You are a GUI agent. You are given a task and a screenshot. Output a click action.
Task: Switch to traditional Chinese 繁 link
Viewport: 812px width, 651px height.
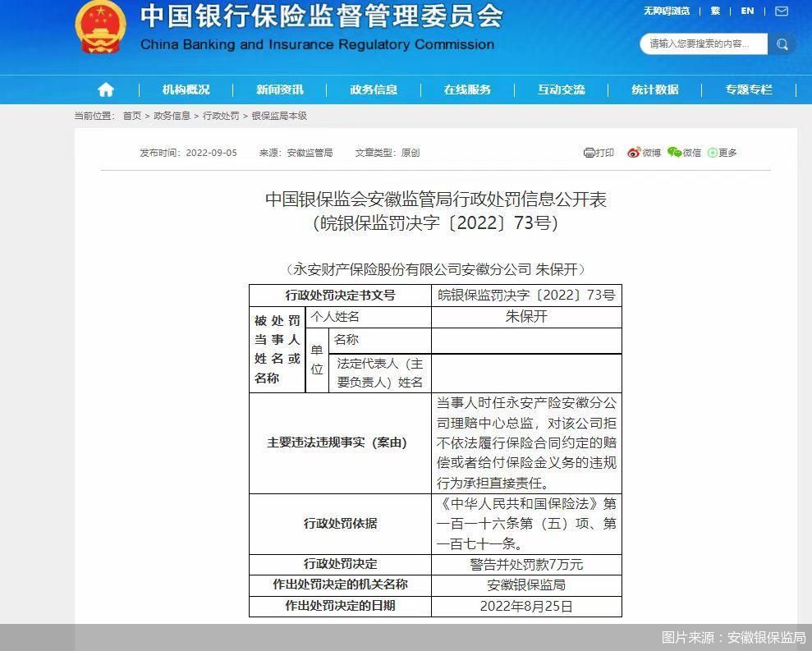point(715,11)
